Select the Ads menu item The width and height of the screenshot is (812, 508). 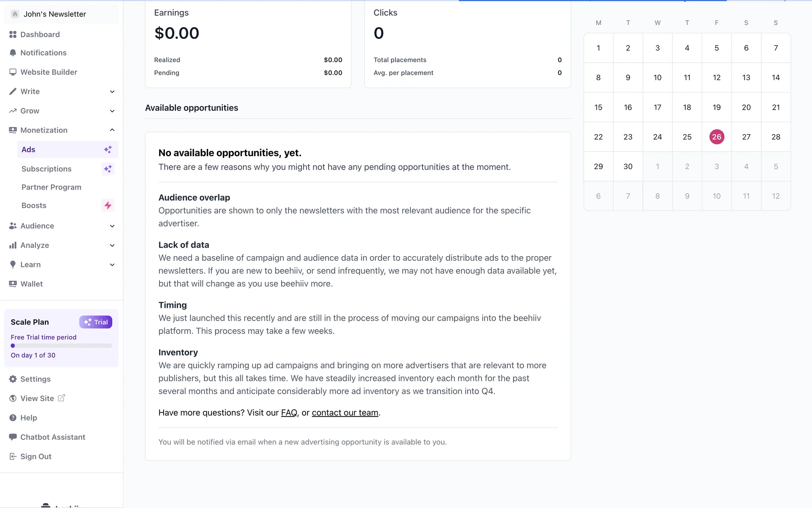click(28, 149)
